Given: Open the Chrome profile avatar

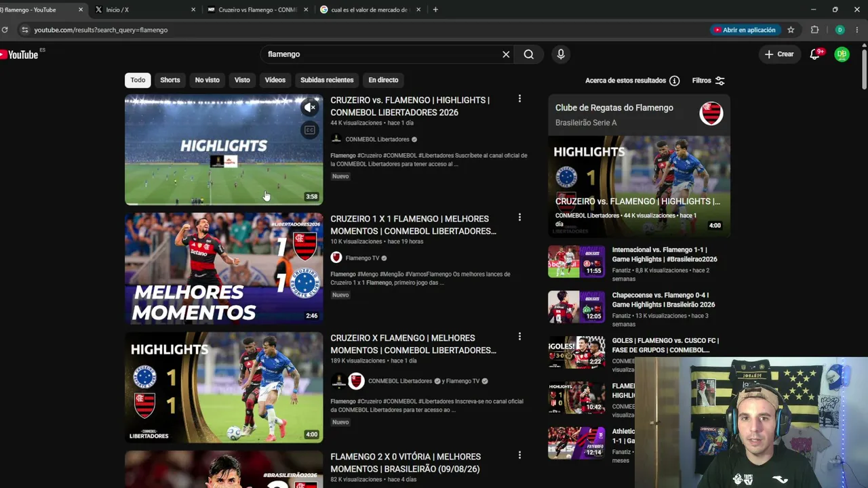Looking at the screenshot, I should pyautogui.click(x=840, y=30).
